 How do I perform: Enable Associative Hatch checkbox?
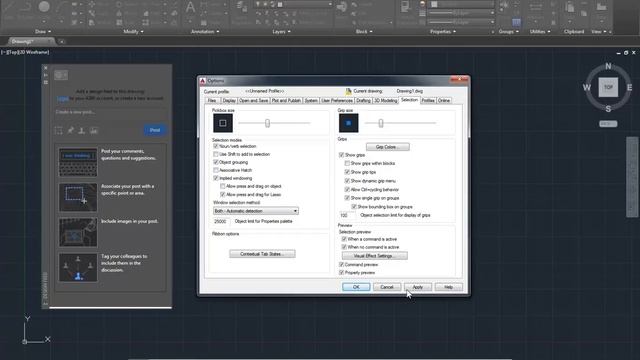point(216,170)
